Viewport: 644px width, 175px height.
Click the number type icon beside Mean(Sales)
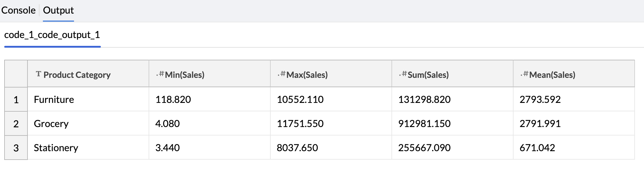point(524,74)
